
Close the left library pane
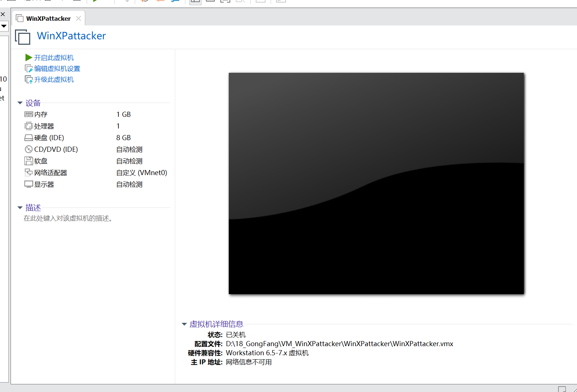coord(3,14)
